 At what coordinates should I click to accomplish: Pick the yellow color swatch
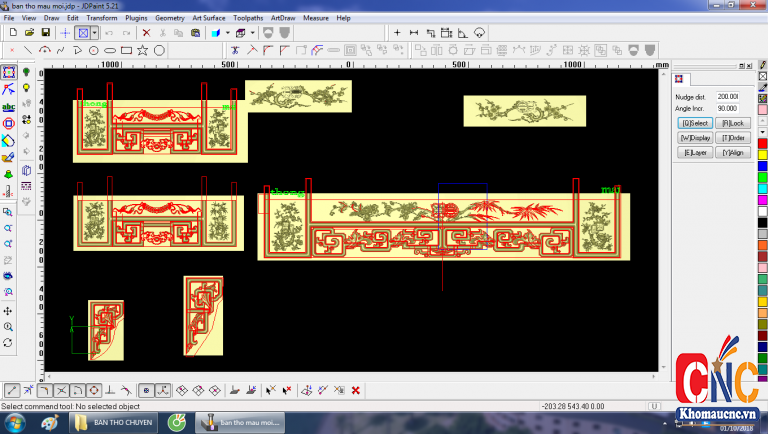(x=762, y=155)
